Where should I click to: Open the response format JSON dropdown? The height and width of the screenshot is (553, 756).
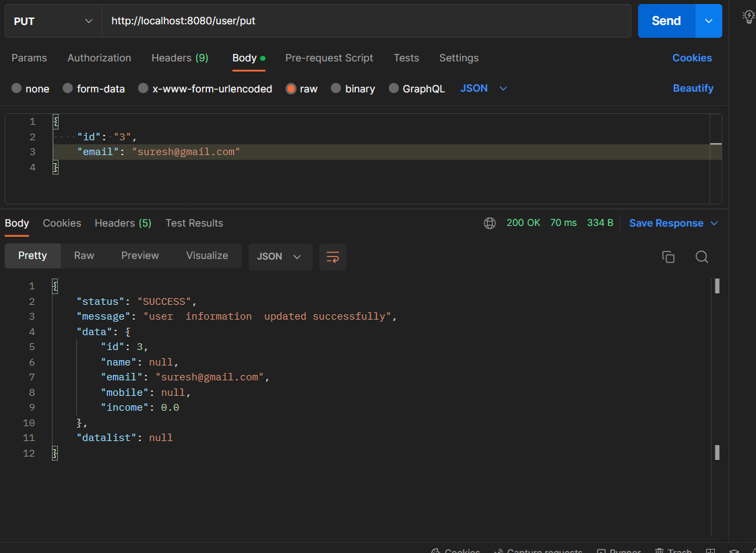coord(280,257)
